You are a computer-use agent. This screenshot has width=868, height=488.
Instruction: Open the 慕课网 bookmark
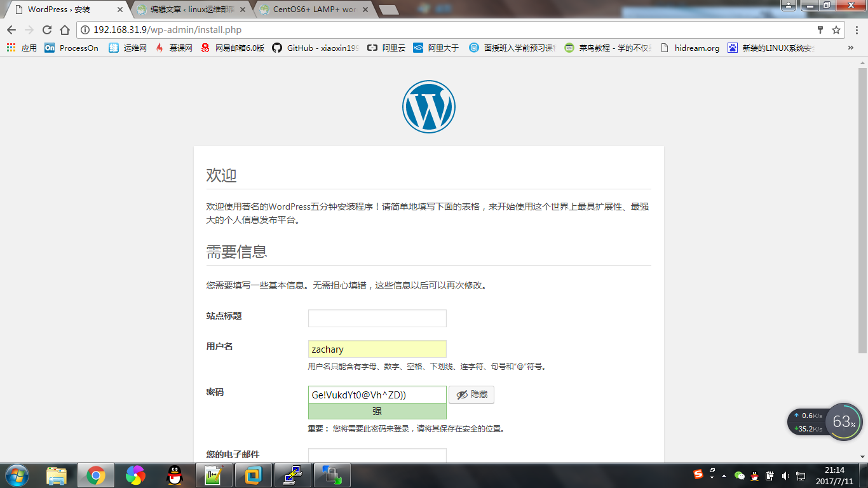(173, 48)
